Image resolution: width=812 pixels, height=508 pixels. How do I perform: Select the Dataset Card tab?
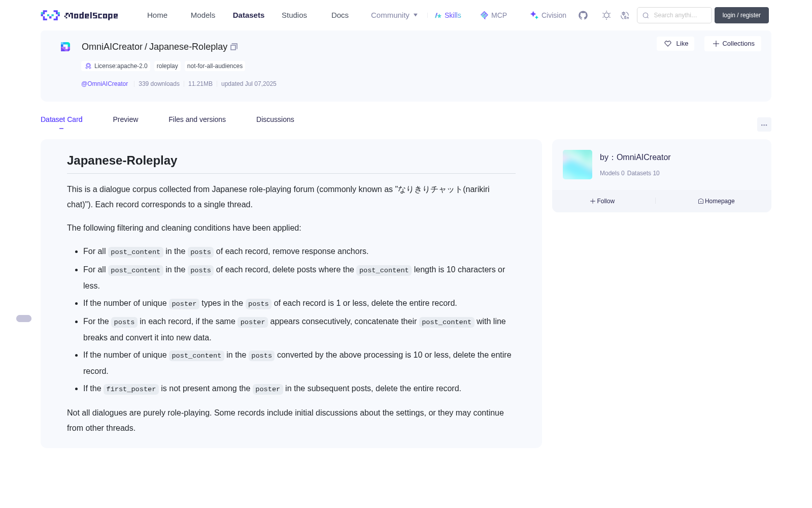pos(61,119)
